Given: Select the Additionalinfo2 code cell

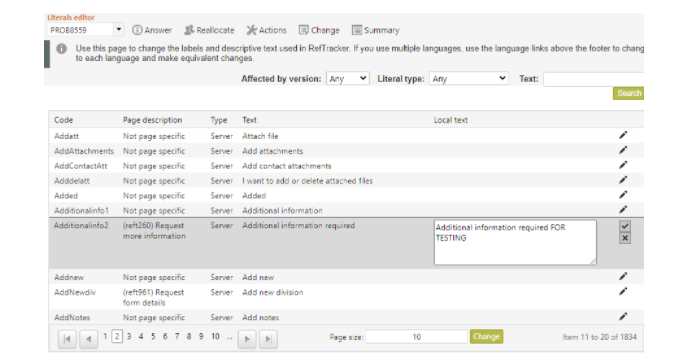Looking at the screenshot, I should tap(81, 226).
